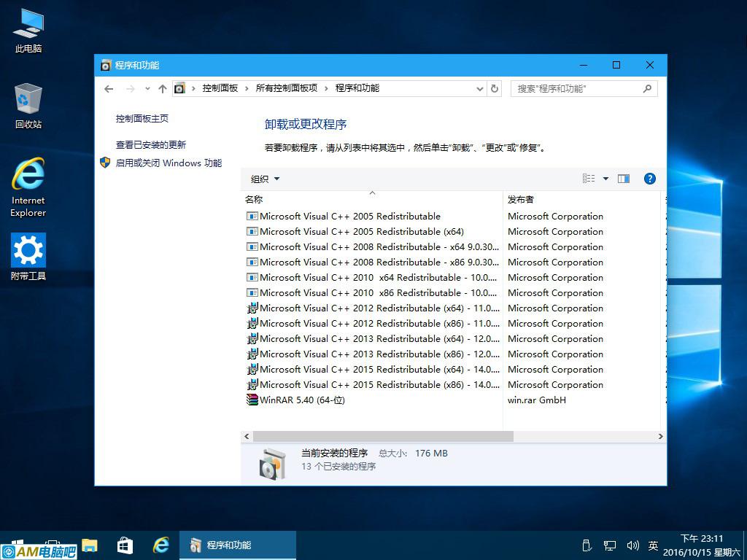Click the change view icon

(589, 179)
